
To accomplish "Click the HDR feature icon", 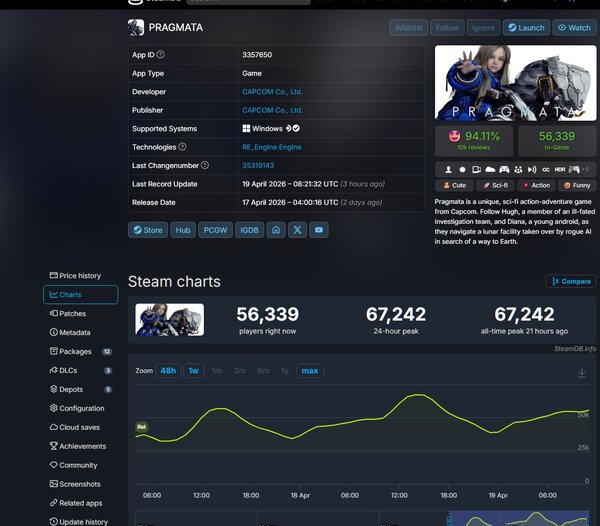I will [x=560, y=169].
